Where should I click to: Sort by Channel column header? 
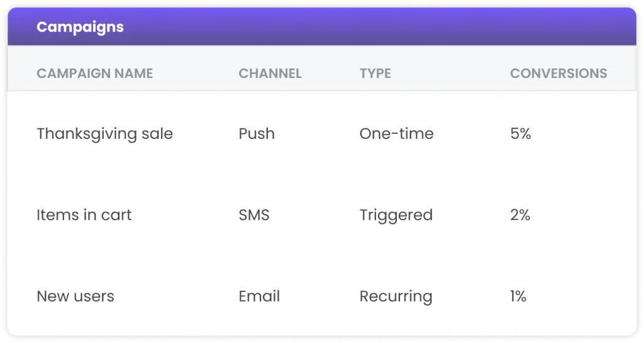270,73
